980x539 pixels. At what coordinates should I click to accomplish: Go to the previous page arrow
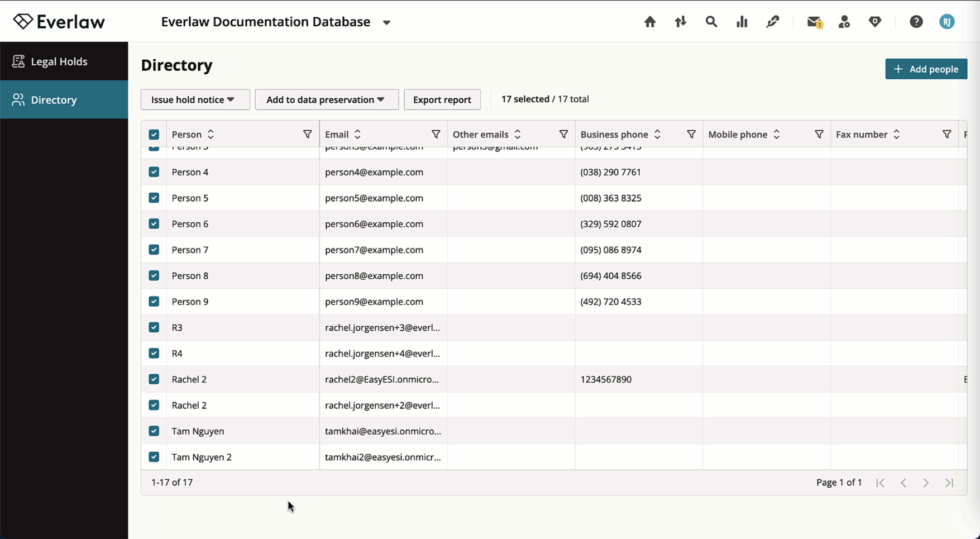903,483
